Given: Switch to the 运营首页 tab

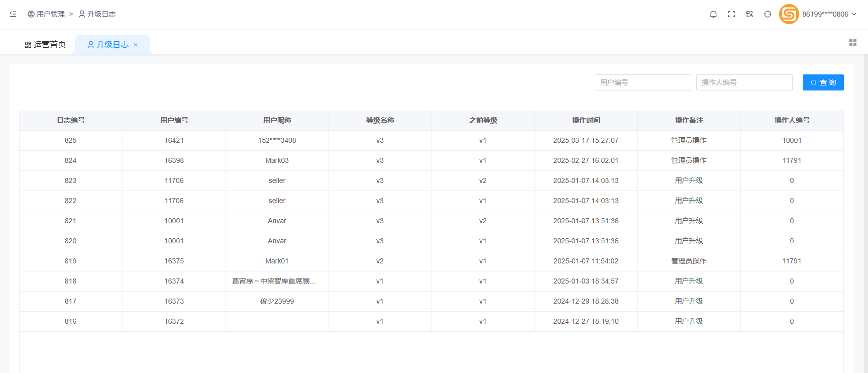Looking at the screenshot, I should point(45,45).
